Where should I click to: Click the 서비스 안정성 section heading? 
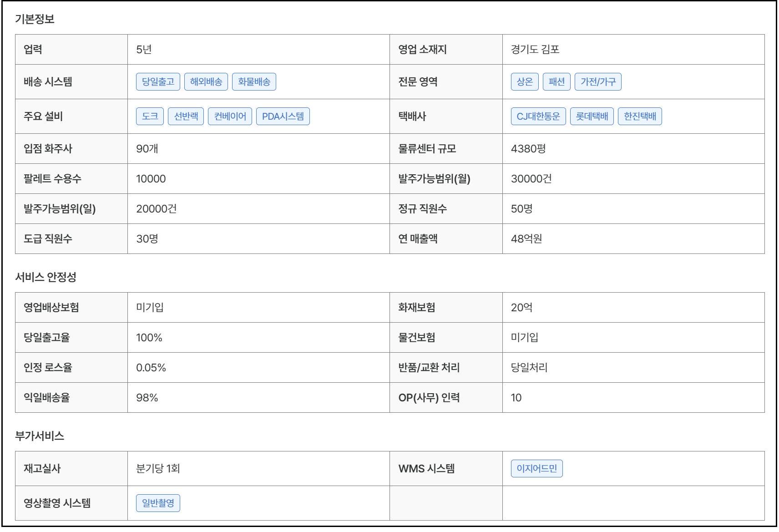tap(46, 277)
